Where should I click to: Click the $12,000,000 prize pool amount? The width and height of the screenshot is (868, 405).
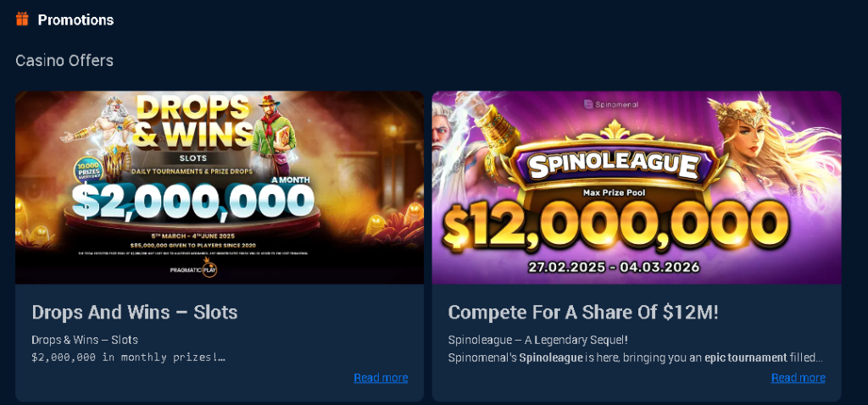point(616,225)
